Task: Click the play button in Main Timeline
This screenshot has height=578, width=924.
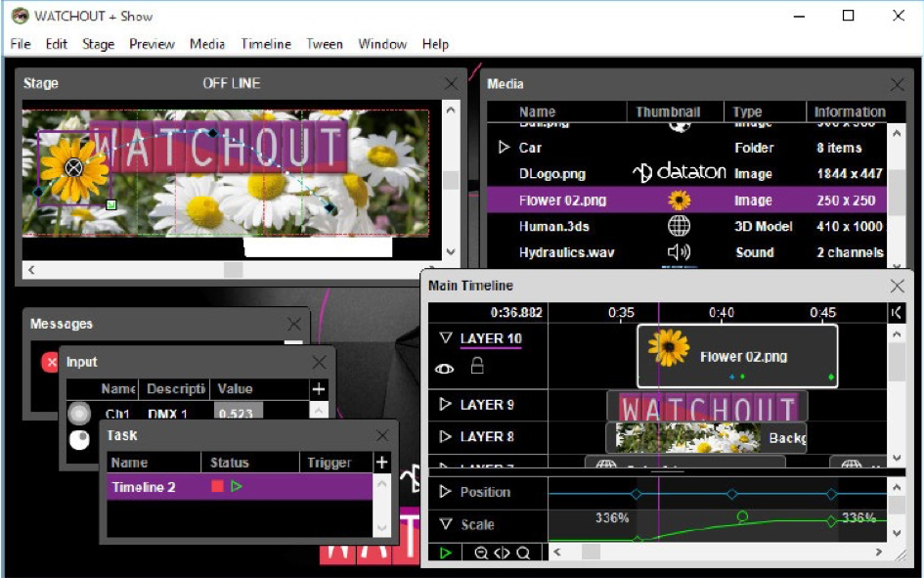Action: point(446,553)
